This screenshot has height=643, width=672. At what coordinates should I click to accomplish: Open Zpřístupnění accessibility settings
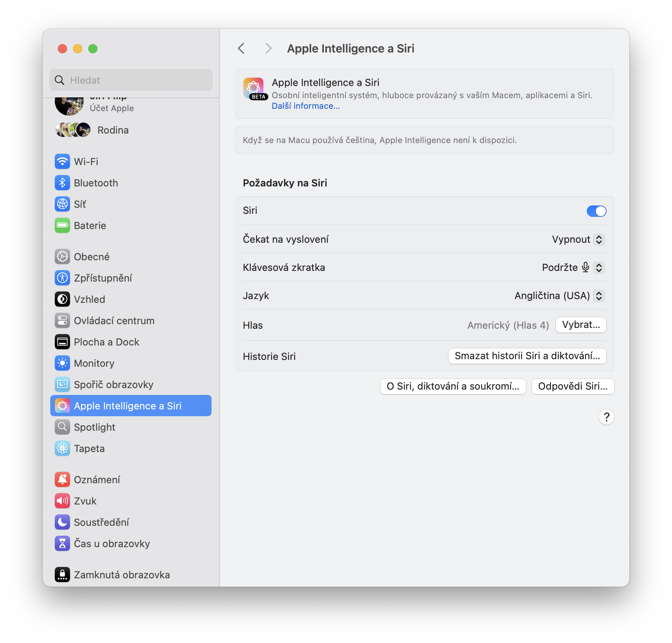point(131,278)
